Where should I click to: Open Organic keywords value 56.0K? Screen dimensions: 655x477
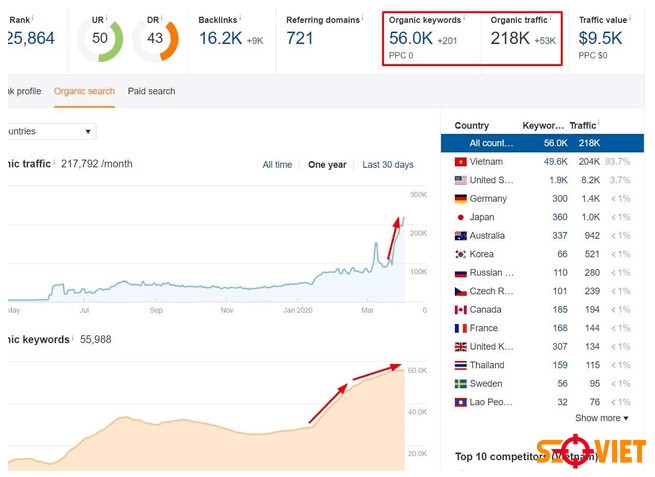411,38
